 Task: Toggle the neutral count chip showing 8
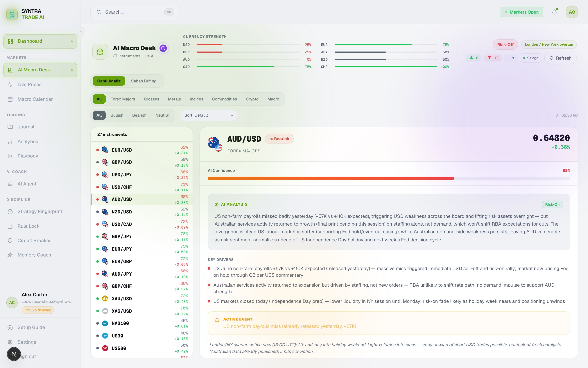(x=510, y=58)
